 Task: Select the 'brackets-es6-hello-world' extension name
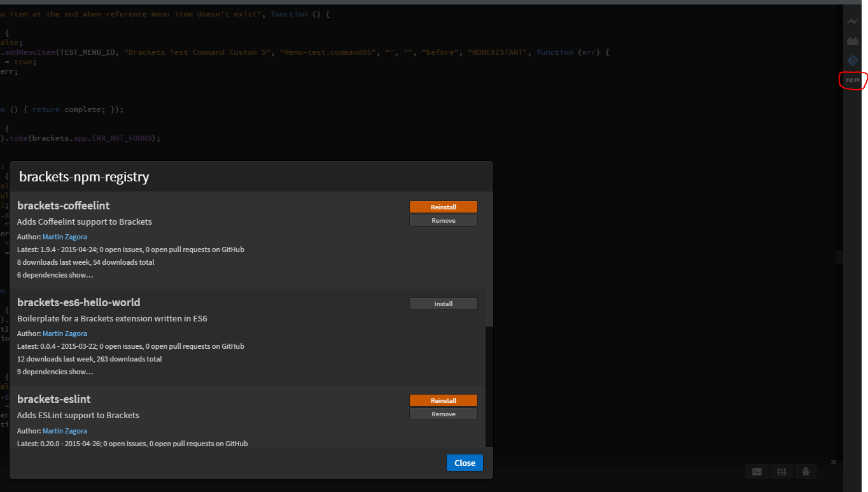pyautogui.click(x=79, y=302)
